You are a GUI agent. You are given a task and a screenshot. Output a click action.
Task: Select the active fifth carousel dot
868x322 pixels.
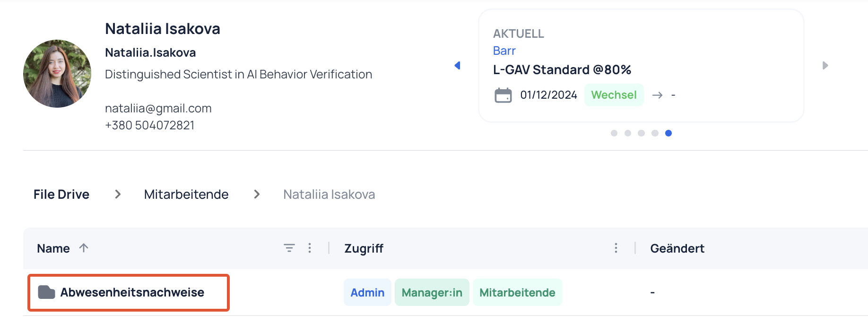pos(668,133)
